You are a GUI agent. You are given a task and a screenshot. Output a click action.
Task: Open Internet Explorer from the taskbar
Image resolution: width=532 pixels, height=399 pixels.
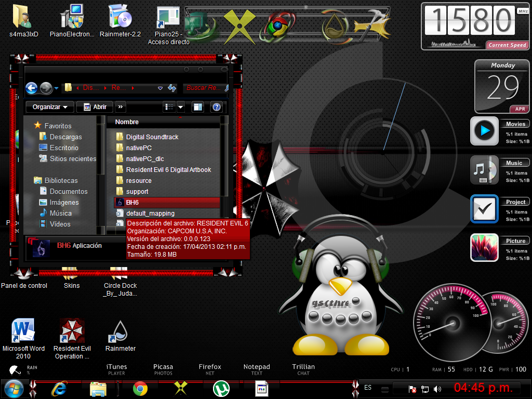tap(59, 389)
